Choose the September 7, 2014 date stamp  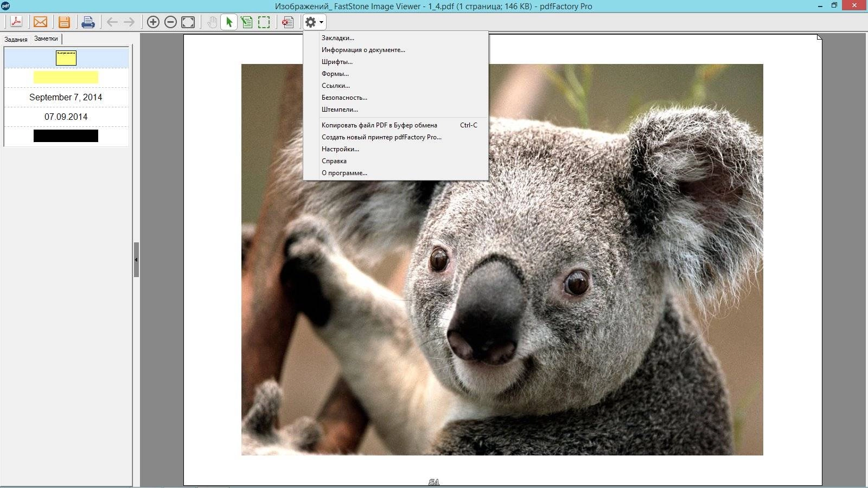(66, 97)
